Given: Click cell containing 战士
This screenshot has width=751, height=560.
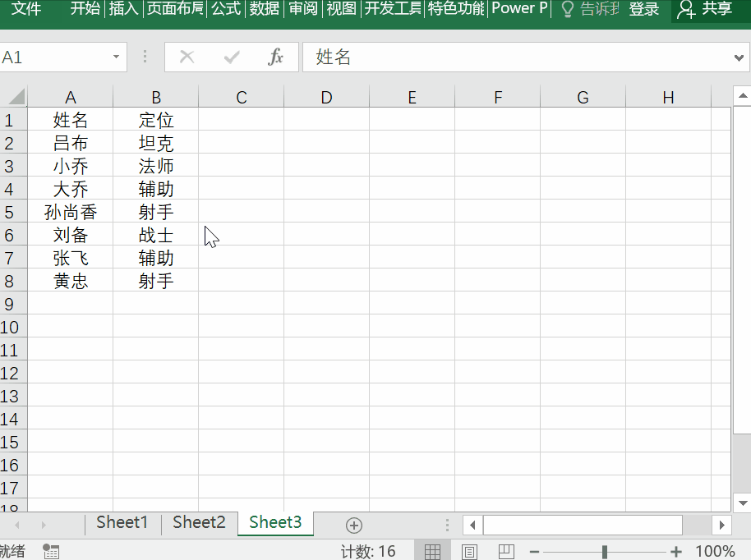Looking at the screenshot, I should coord(156,235).
